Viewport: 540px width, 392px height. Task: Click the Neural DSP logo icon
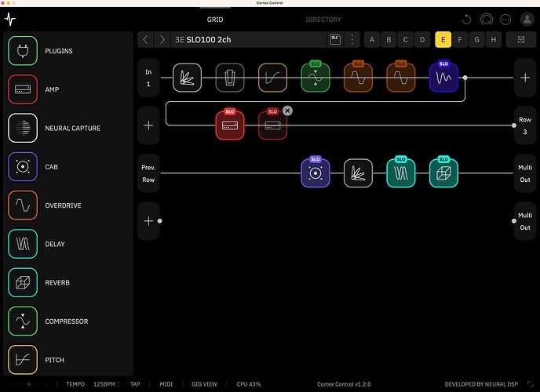(10, 20)
